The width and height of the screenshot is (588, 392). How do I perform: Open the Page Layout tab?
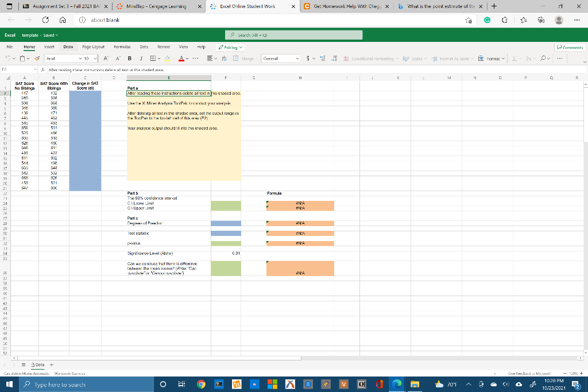(x=94, y=47)
